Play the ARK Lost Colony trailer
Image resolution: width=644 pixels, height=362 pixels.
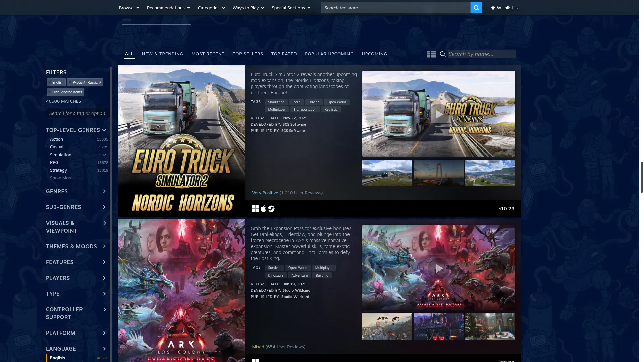(x=438, y=268)
